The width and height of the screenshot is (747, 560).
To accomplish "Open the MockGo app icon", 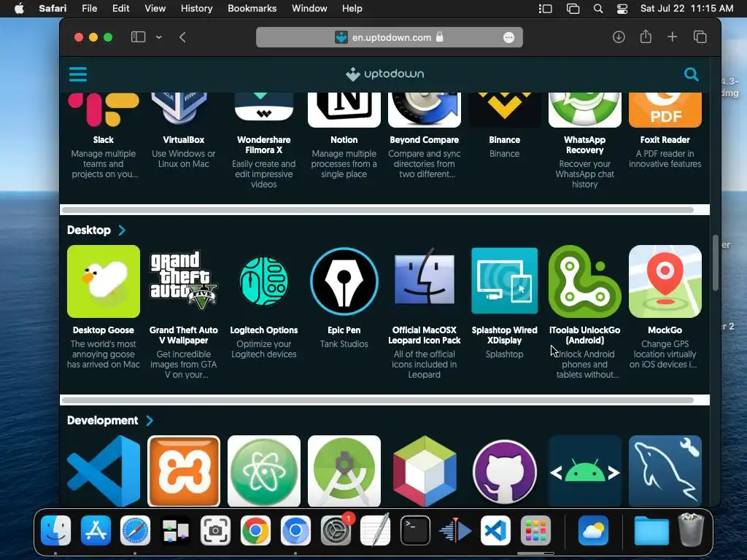I will (x=665, y=281).
